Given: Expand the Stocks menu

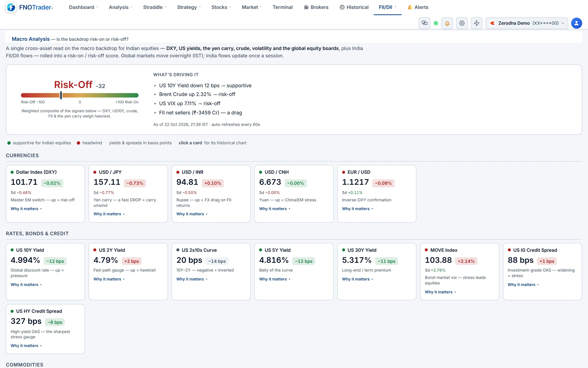Looking at the screenshot, I should point(221,7).
